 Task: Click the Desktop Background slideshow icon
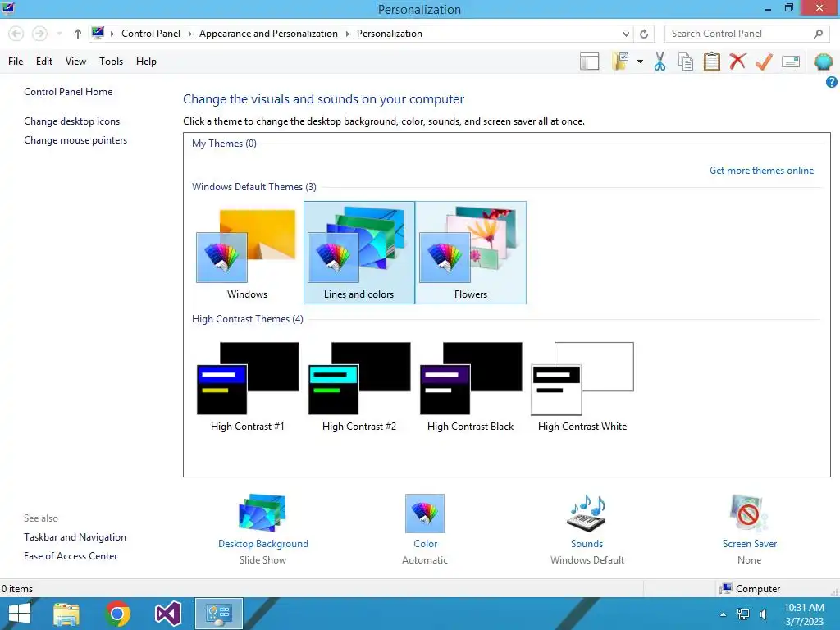[262, 513]
